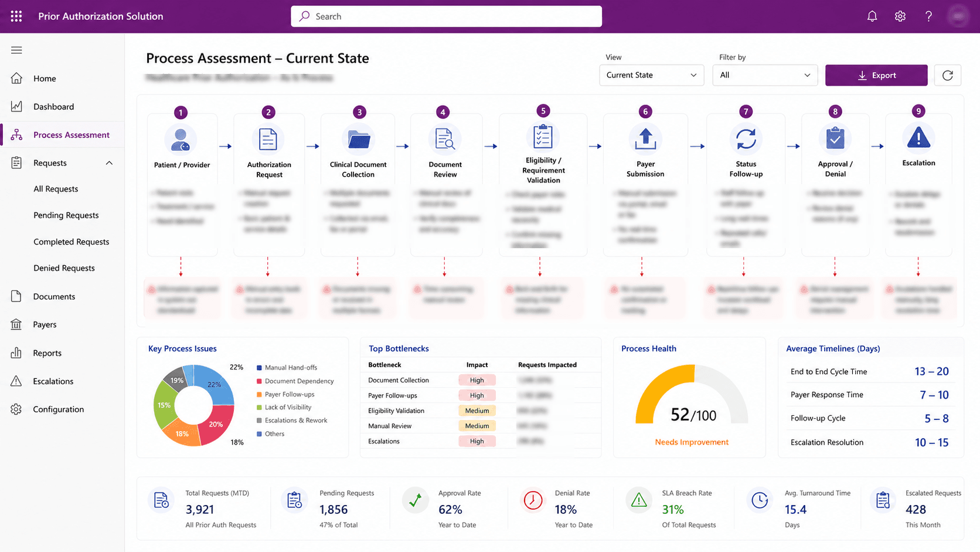Click the Payer Submission upload icon
The height and width of the screenshot is (552, 980).
pos(645,138)
